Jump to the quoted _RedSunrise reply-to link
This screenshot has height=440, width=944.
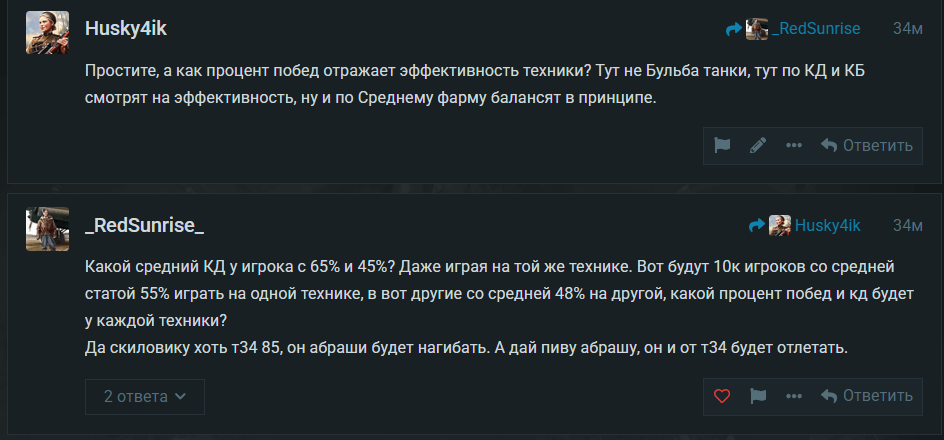click(x=816, y=29)
